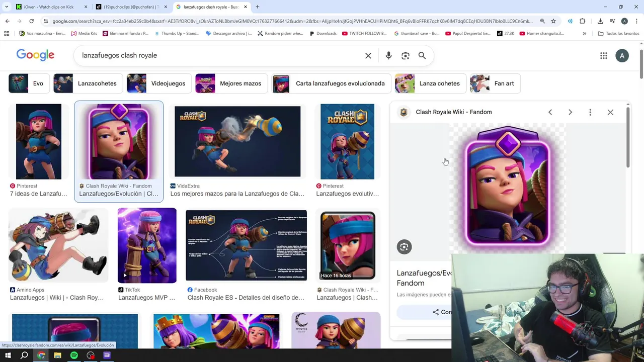
Task: Open Facebook Clash Royale ES design image
Action: point(246,245)
